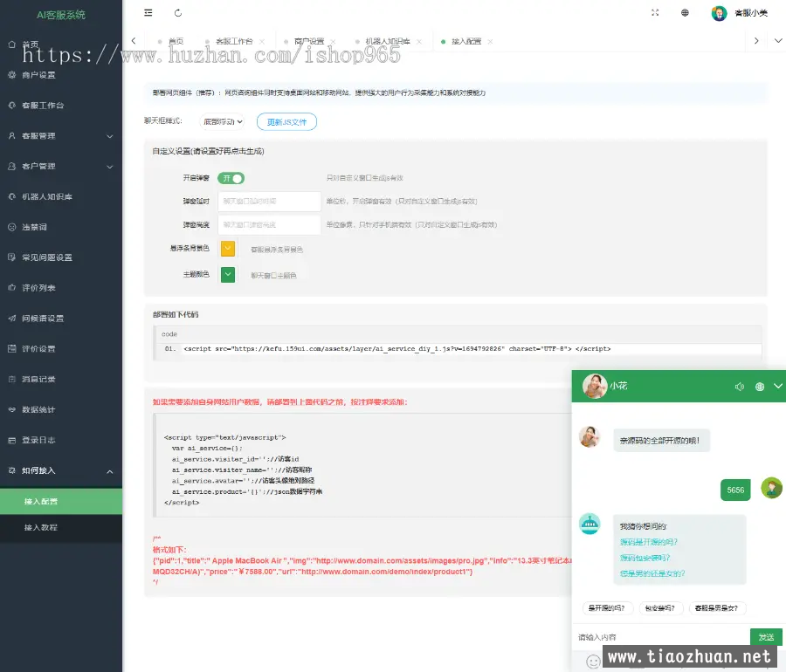This screenshot has height=672, width=786.
Task: Click the 发送 send button
Action: point(766,637)
